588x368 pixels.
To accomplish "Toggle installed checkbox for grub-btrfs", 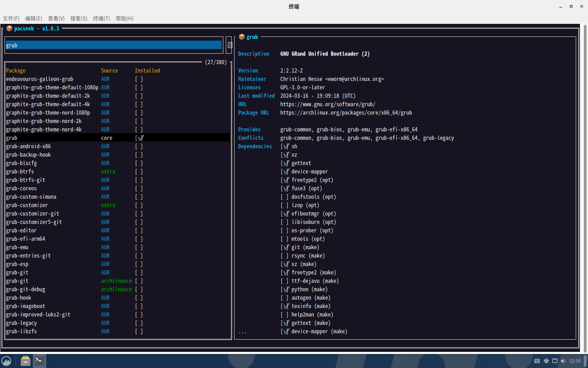I will [x=139, y=172].
